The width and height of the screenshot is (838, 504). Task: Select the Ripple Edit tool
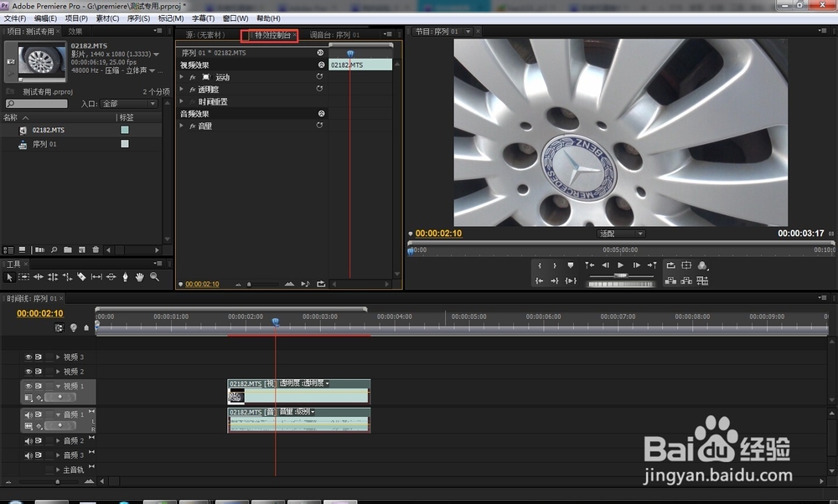coord(39,277)
